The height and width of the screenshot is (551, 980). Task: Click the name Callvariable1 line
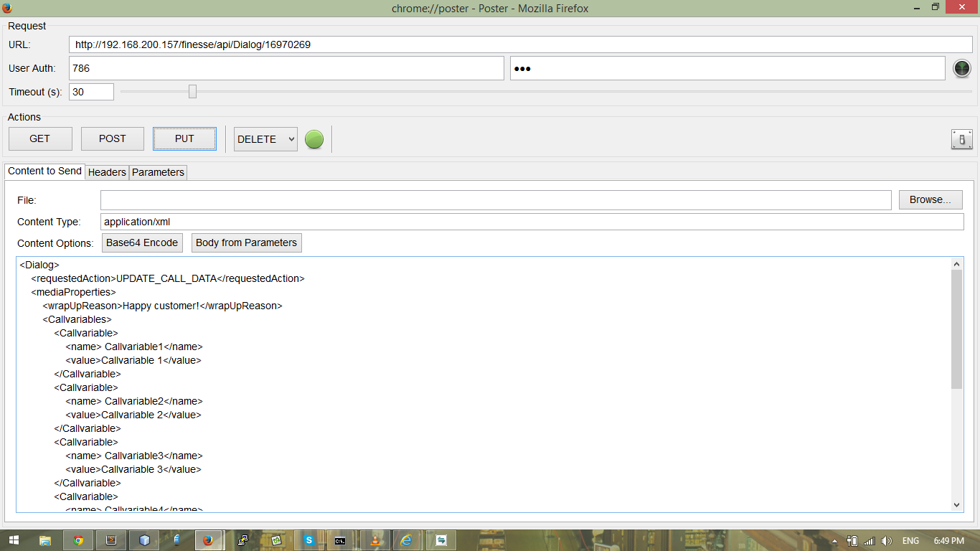coord(134,347)
